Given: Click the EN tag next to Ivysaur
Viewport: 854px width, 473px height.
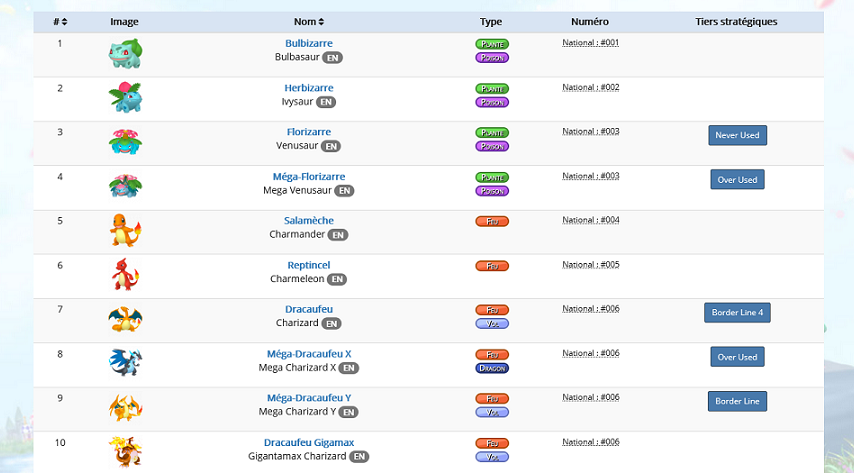Looking at the screenshot, I should point(326,102).
